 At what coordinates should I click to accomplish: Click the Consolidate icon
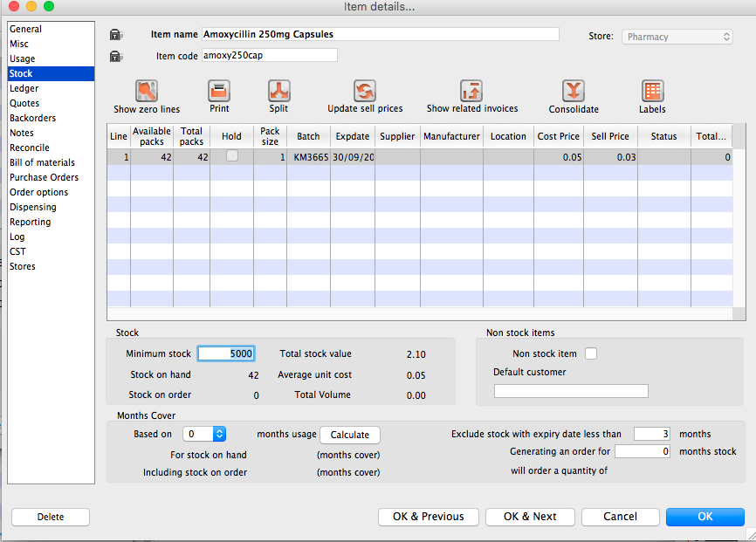point(574,91)
